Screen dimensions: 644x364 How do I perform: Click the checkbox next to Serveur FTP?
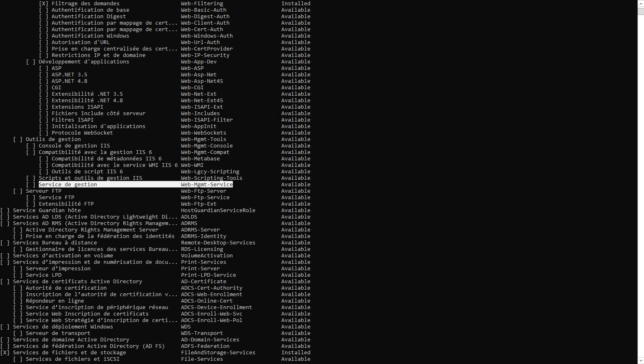(17, 191)
